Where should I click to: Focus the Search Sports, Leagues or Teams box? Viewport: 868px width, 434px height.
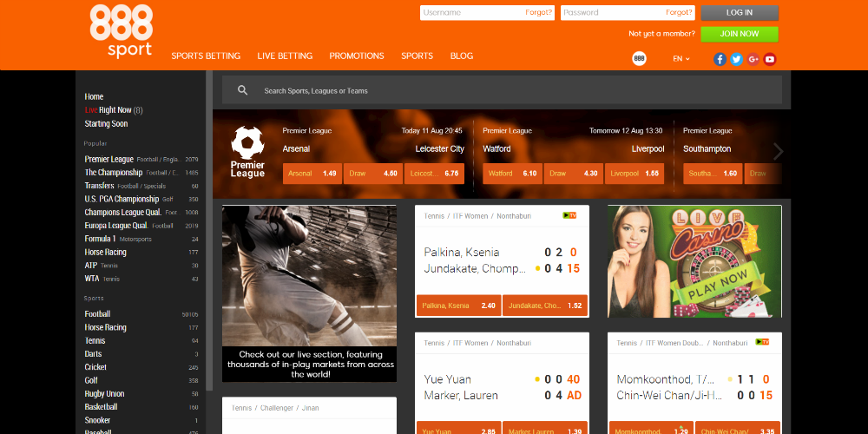coord(502,90)
